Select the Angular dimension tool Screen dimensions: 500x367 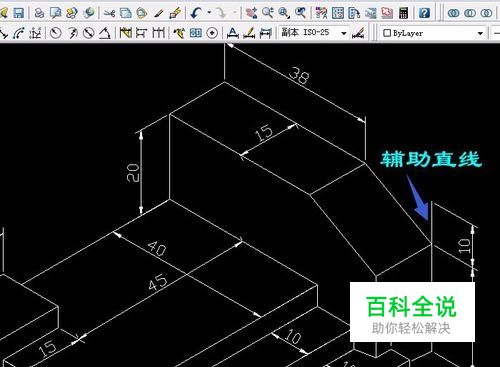tap(105, 33)
